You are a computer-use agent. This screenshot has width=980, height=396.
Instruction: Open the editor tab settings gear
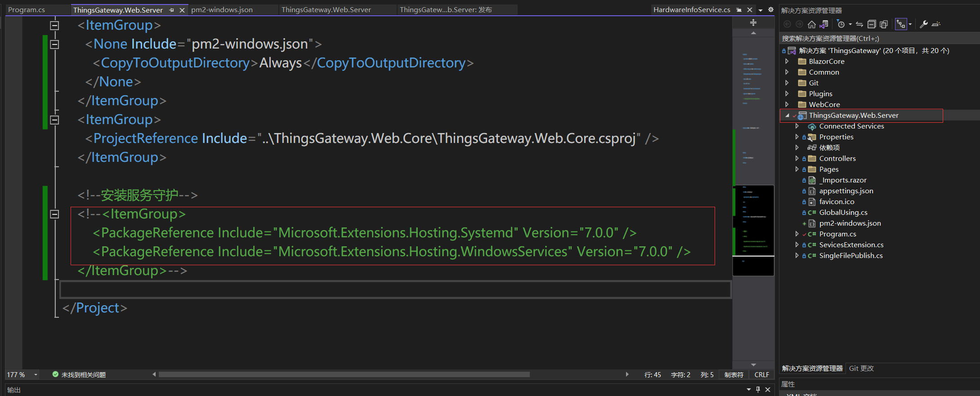click(x=770, y=9)
